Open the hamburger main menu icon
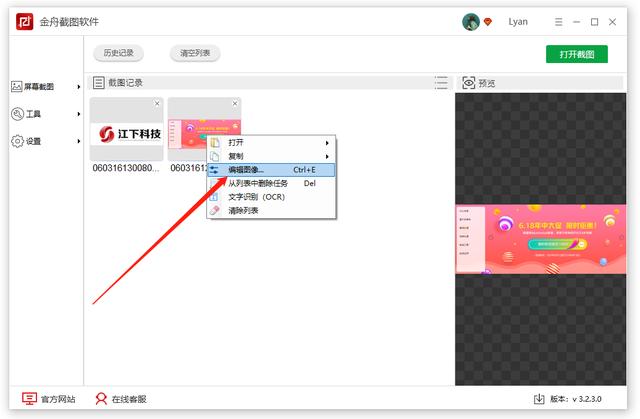 [558, 22]
